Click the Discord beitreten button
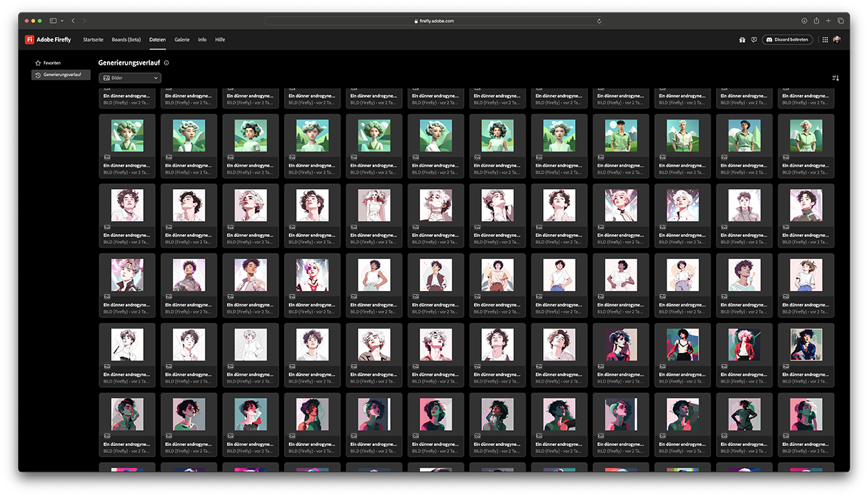Viewport: 868px width, 496px height. point(787,40)
